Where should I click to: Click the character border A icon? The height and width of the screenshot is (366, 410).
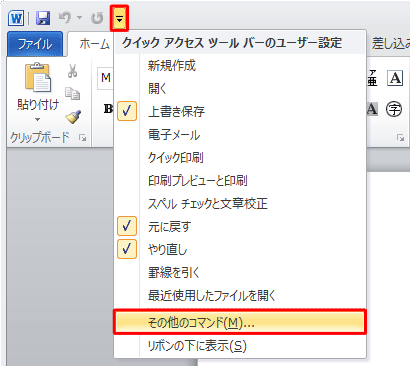coord(395,78)
